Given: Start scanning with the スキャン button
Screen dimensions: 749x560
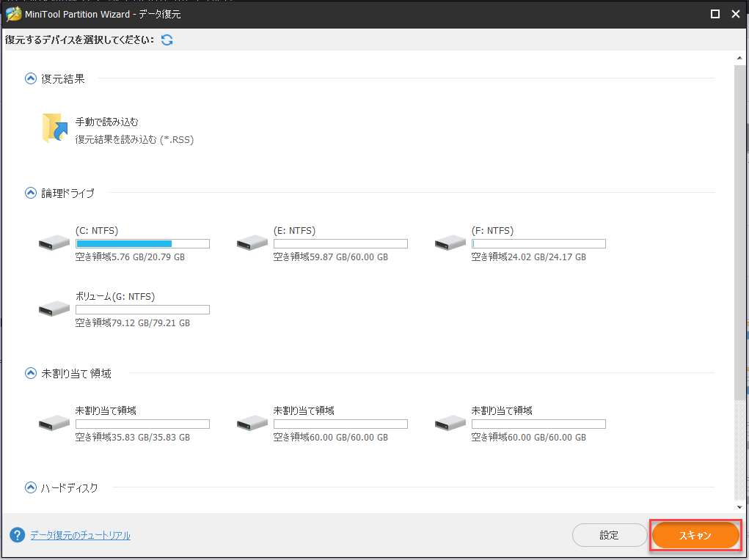Looking at the screenshot, I should point(694,535).
